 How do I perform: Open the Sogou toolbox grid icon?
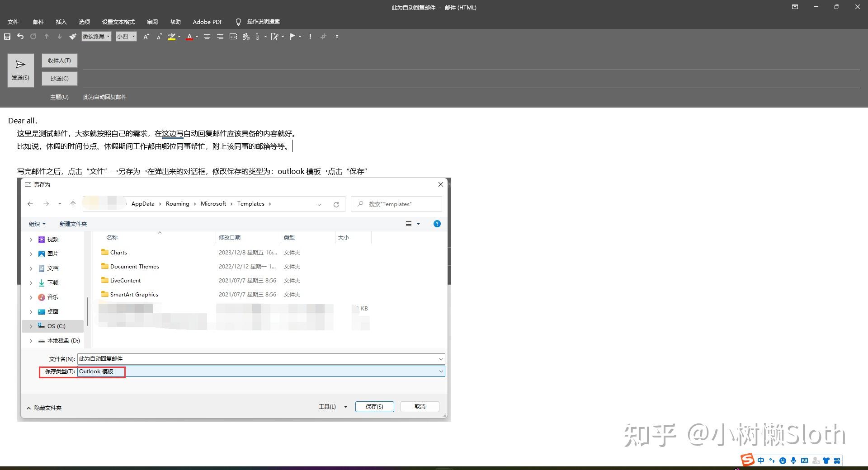[837, 461]
